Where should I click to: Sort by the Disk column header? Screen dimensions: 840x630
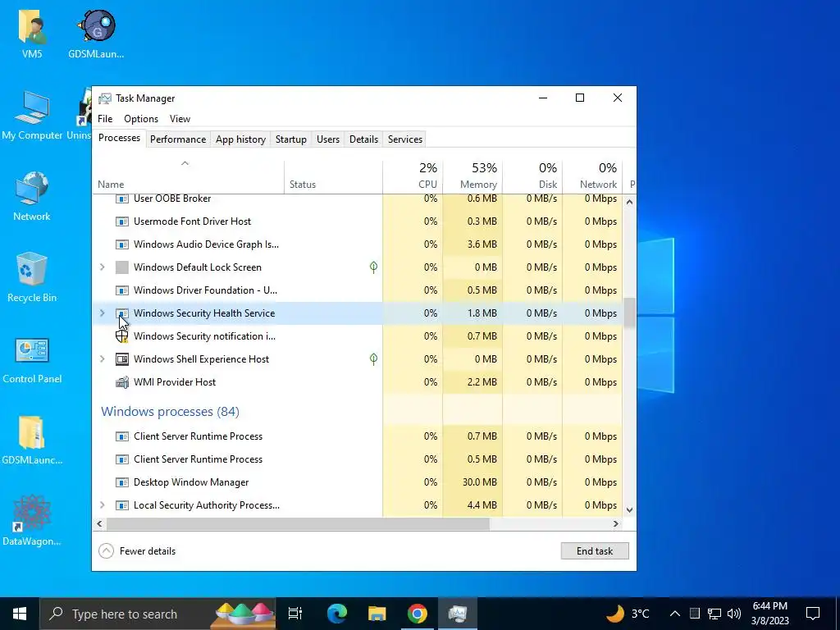pos(532,176)
